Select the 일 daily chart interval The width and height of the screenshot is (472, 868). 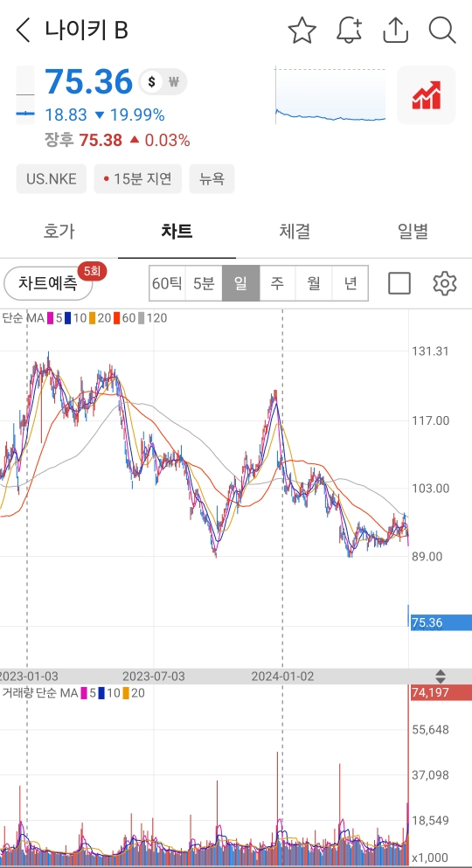click(240, 283)
